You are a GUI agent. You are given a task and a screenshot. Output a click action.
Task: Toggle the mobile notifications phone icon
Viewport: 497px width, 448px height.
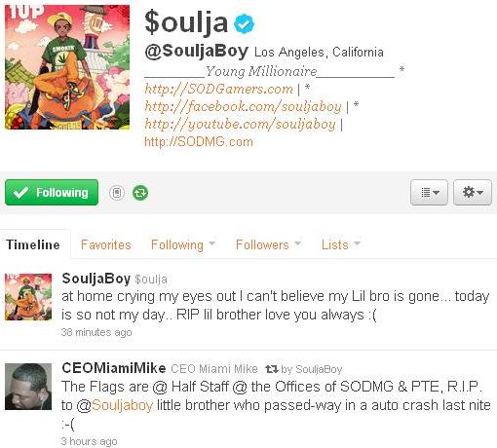117,193
